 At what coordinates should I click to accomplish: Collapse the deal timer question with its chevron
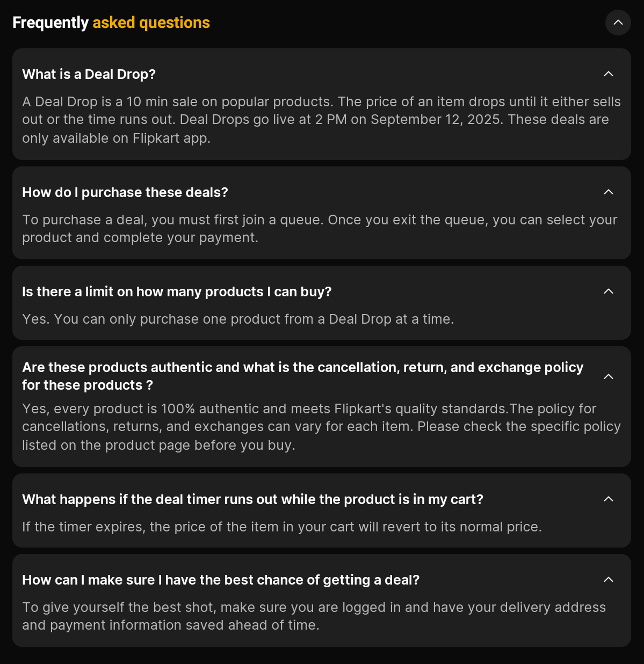point(608,499)
